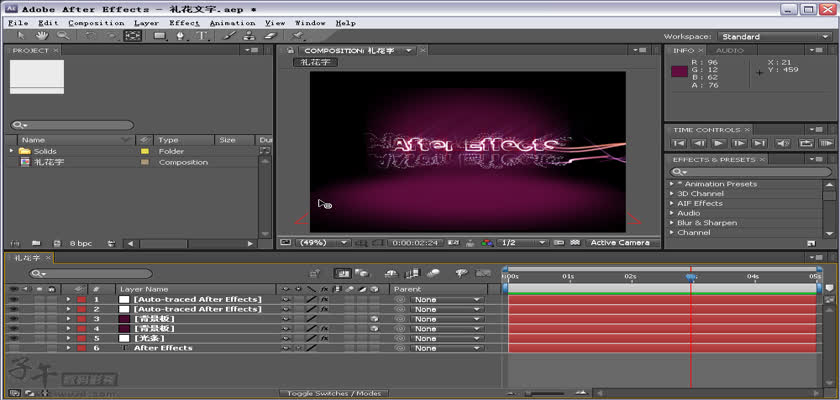Click the timeline Draft 3D icon
Image resolution: width=840 pixels, height=400 pixels.
[363, 274]
